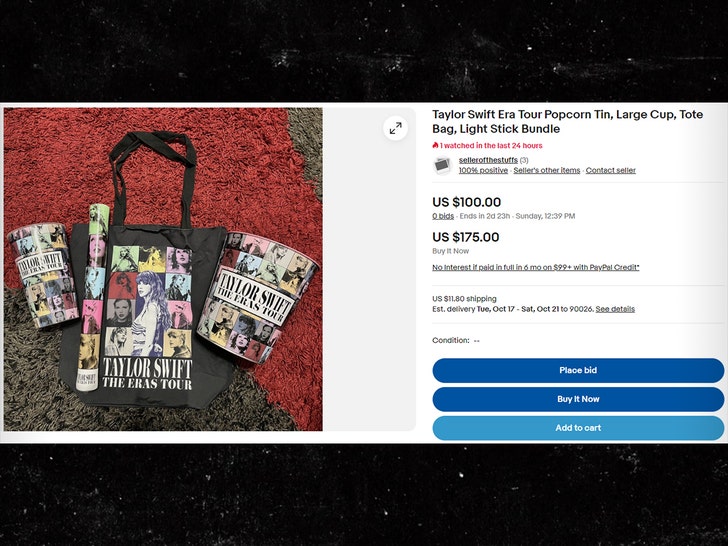
Task: Click the listing title text
Action: 567,122
